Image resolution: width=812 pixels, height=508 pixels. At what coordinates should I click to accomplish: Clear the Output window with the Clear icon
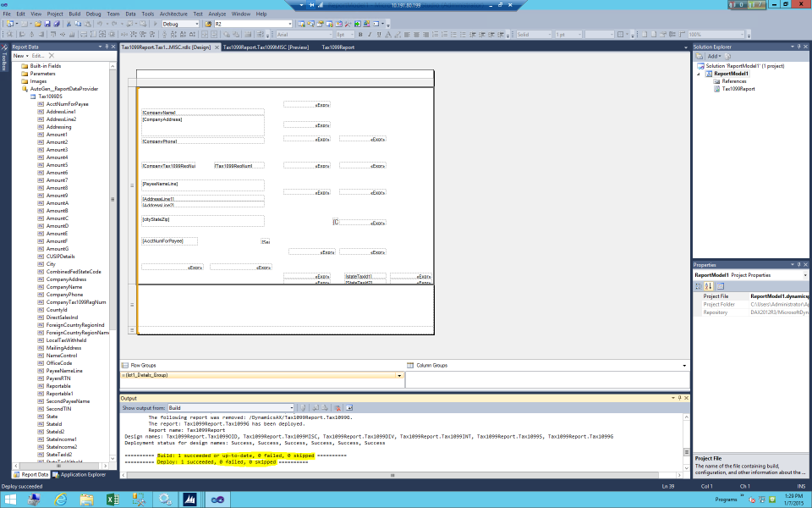(x=337, y=407)
